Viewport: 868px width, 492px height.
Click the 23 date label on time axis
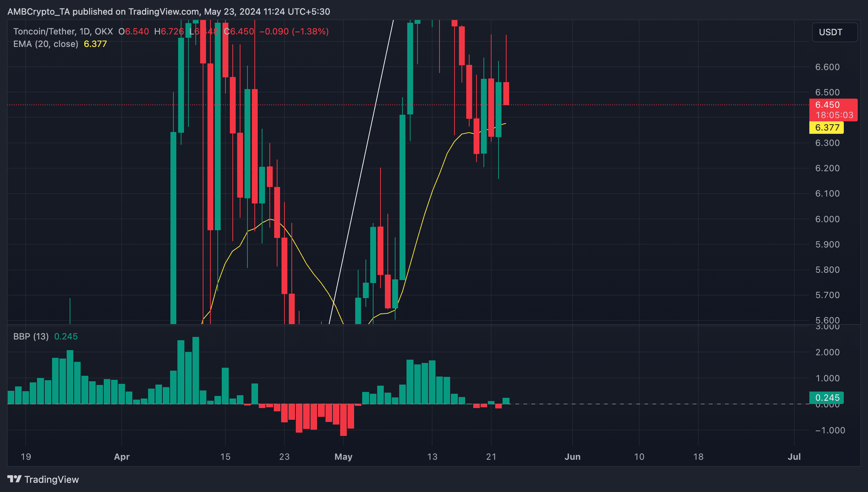click(284, 457)
